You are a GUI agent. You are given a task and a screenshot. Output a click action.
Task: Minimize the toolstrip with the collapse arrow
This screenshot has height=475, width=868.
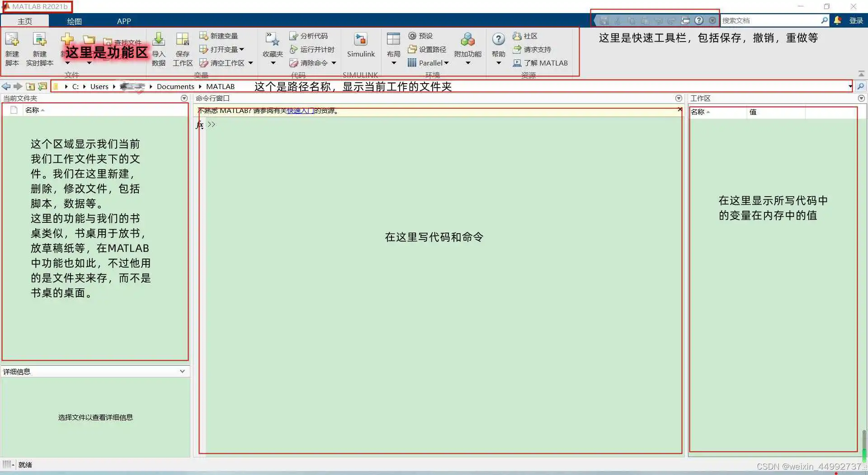coord(861,74)
